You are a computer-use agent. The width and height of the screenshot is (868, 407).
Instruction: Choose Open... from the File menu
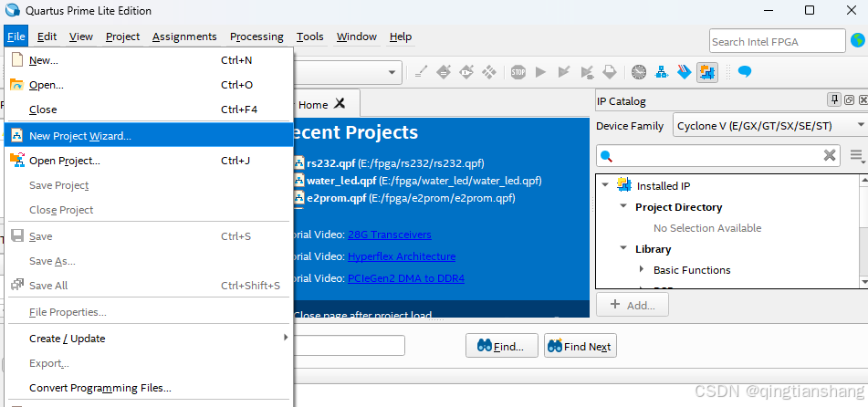[149, 85]
